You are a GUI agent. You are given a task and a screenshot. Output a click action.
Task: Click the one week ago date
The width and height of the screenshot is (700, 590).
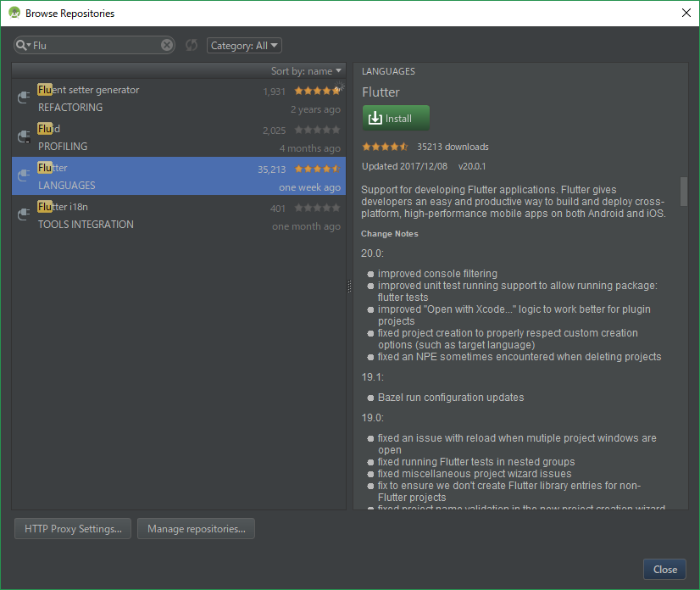(x=309, y=187)
